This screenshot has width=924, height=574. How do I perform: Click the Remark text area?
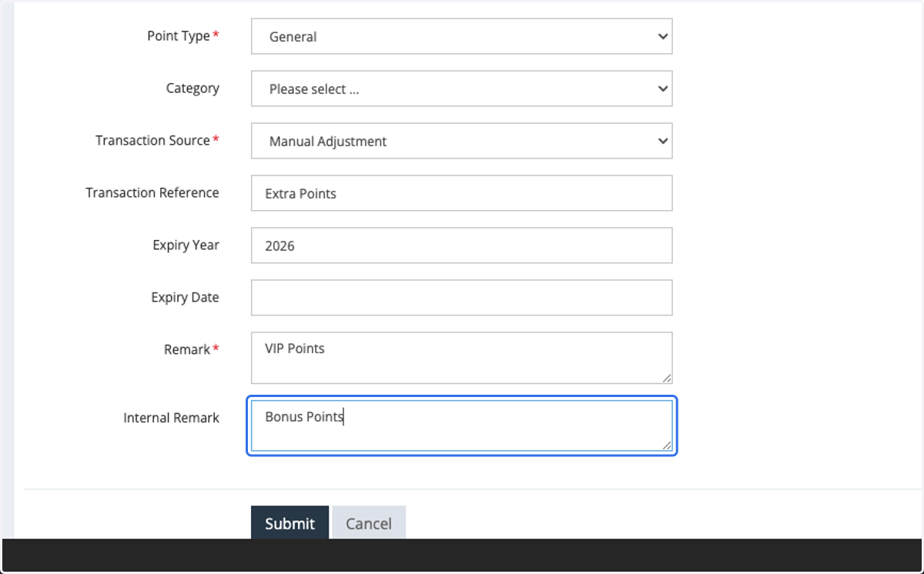(461, 358)
